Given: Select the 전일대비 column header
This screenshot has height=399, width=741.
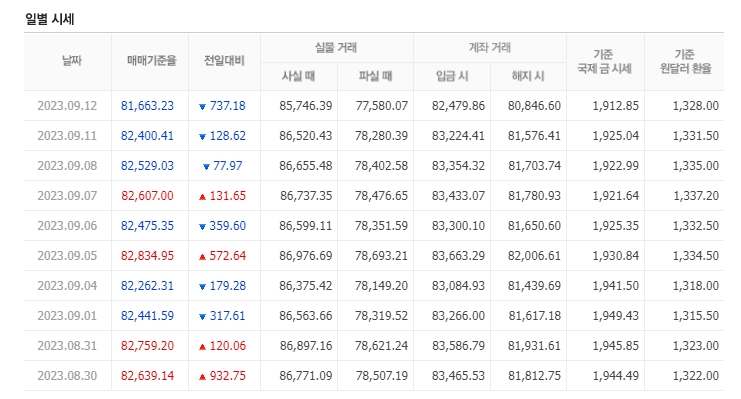Looking at the screenshot, I should coord(224,61).
